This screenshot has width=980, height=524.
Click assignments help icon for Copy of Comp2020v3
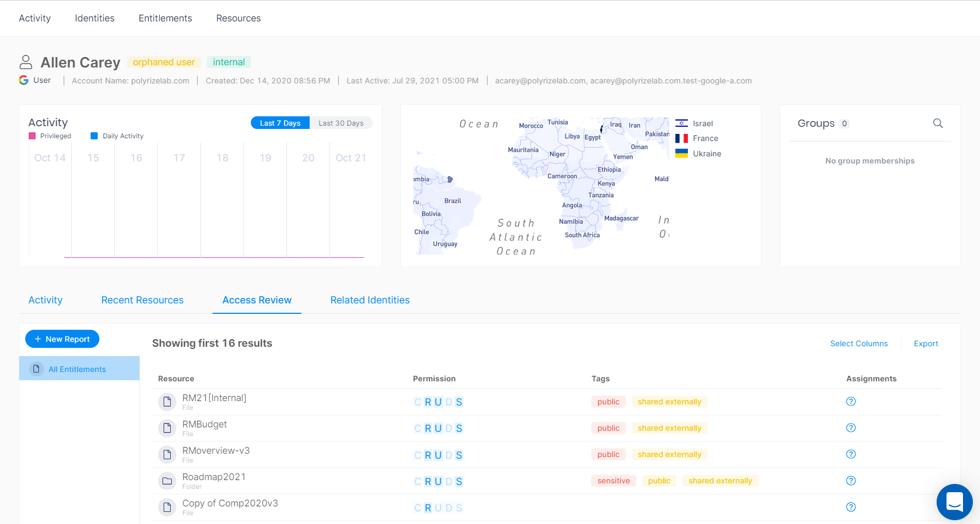[851, 507]
